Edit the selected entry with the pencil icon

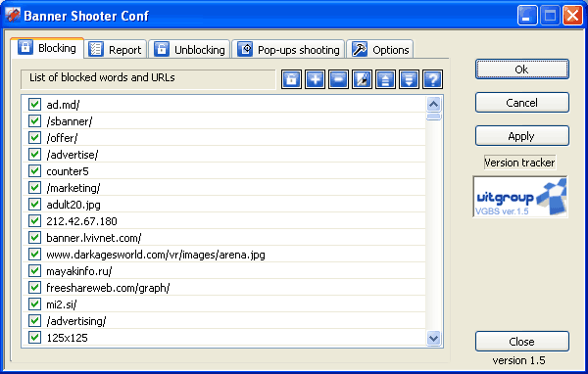tap(362, 79)
